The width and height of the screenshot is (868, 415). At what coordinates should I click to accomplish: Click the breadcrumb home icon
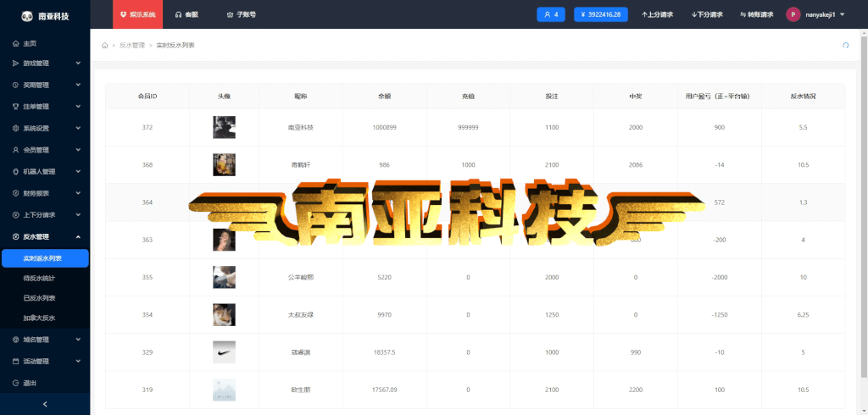click(104, 46)
